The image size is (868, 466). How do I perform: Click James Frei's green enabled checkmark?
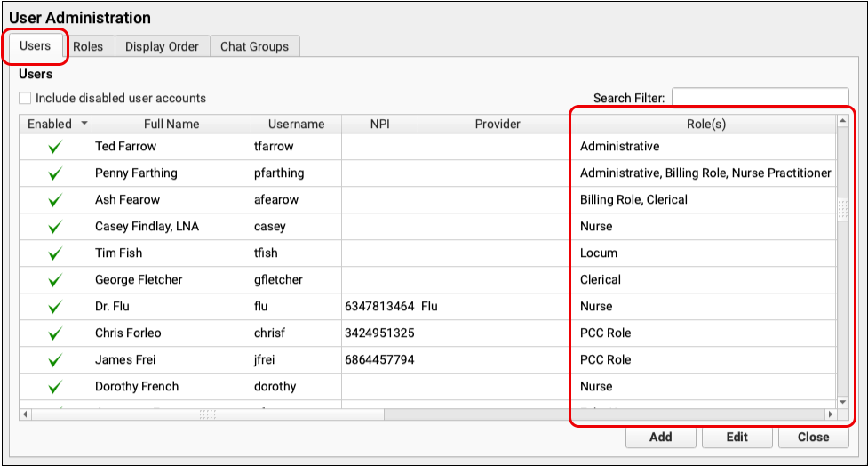[55, 360]
